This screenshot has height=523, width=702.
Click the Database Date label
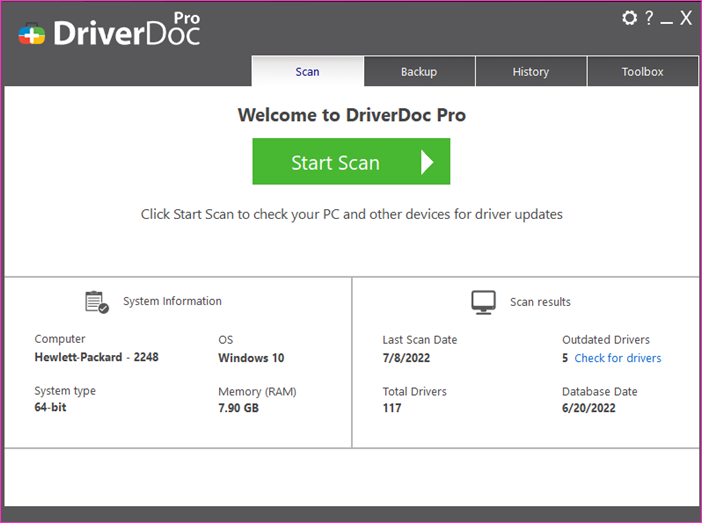pos(599,391)
